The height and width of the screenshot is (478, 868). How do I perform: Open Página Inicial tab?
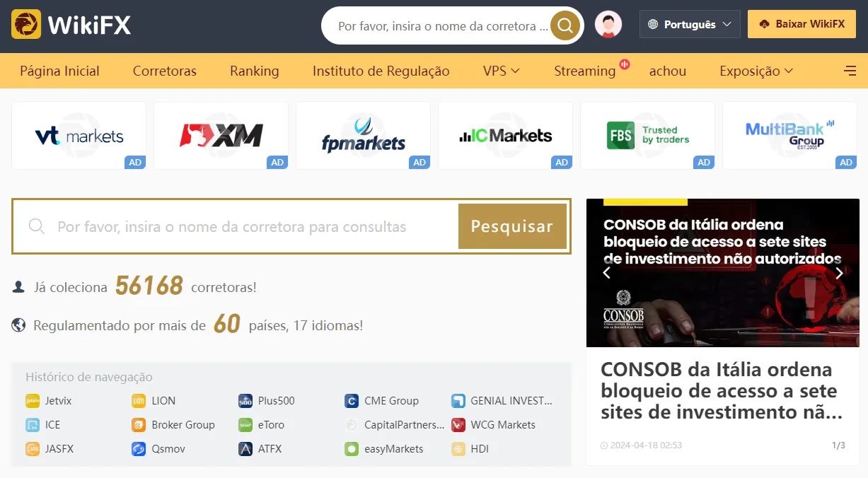click(59, 71)
